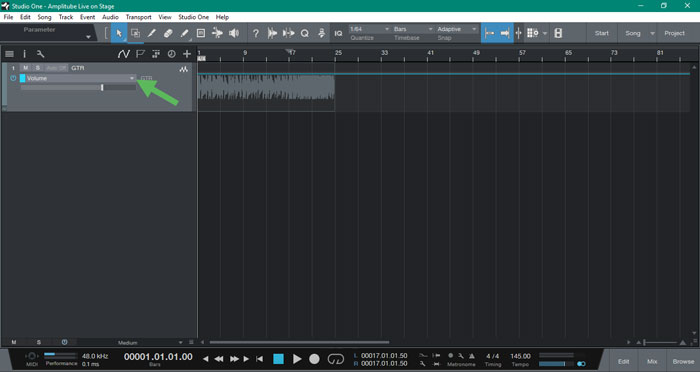This screenshot has height=372, width=700.
Task: Solo the GTR track
Action: [38, 68]
